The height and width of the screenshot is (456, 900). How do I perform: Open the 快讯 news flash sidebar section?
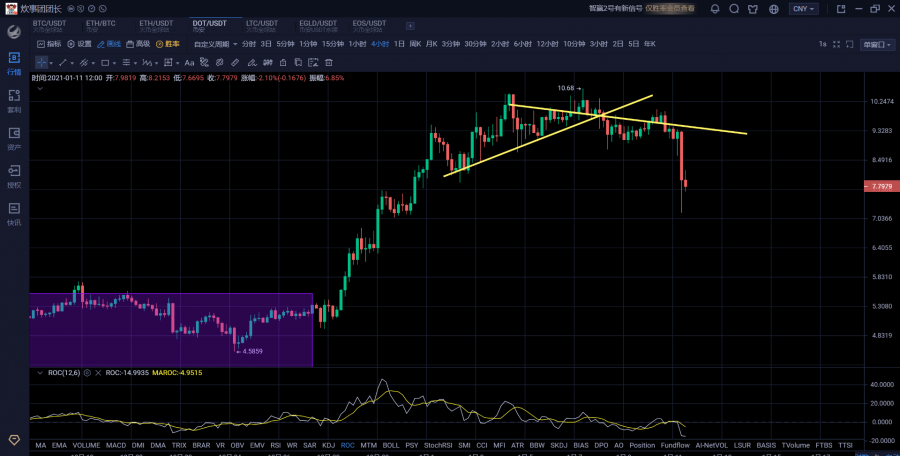tap(14, 214)
